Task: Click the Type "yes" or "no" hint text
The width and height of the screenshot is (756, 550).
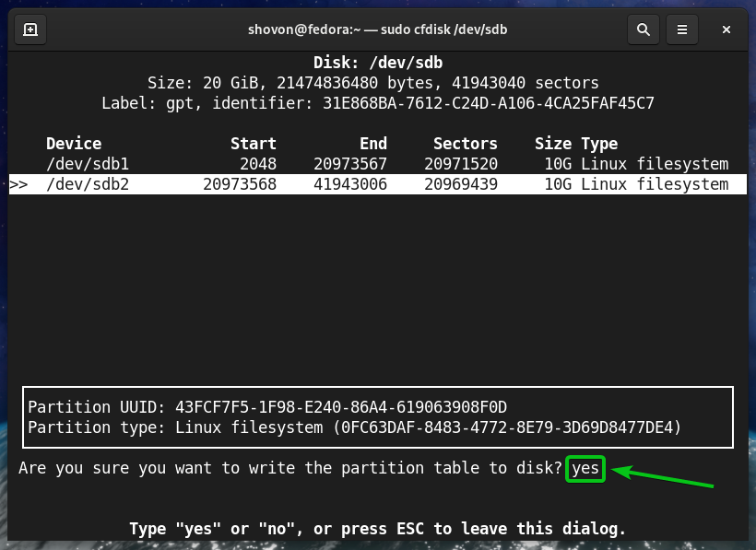Action: click(378, 529)
